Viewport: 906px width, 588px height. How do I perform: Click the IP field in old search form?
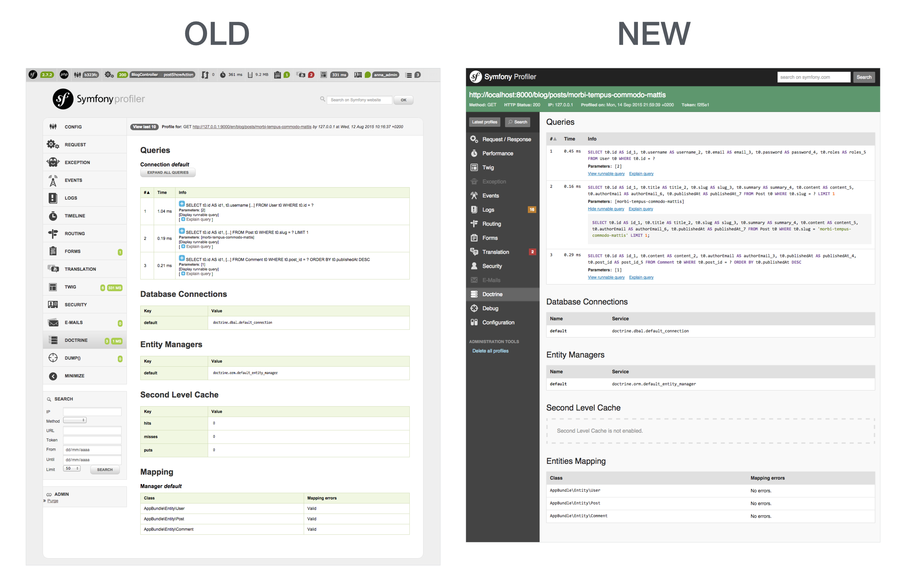pos(92,412)
